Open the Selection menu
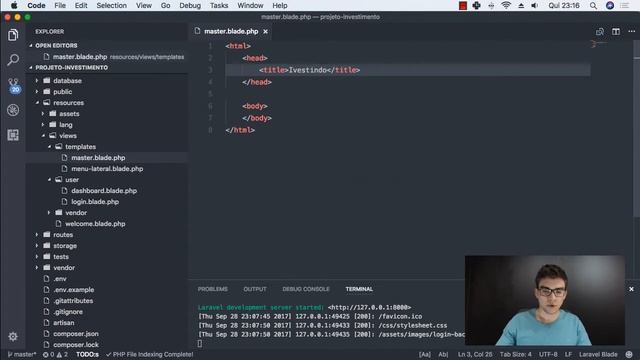 tap(111, 5)
